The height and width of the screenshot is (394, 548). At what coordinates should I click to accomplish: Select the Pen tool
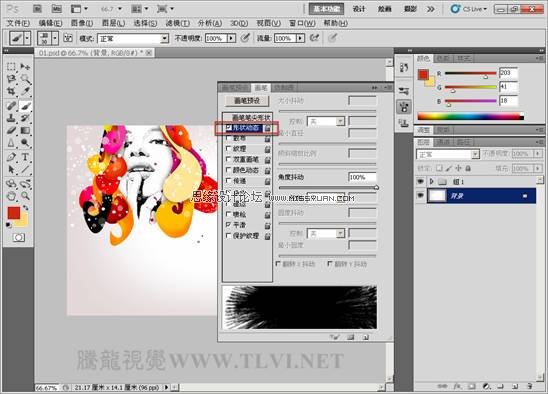[11, 157]
